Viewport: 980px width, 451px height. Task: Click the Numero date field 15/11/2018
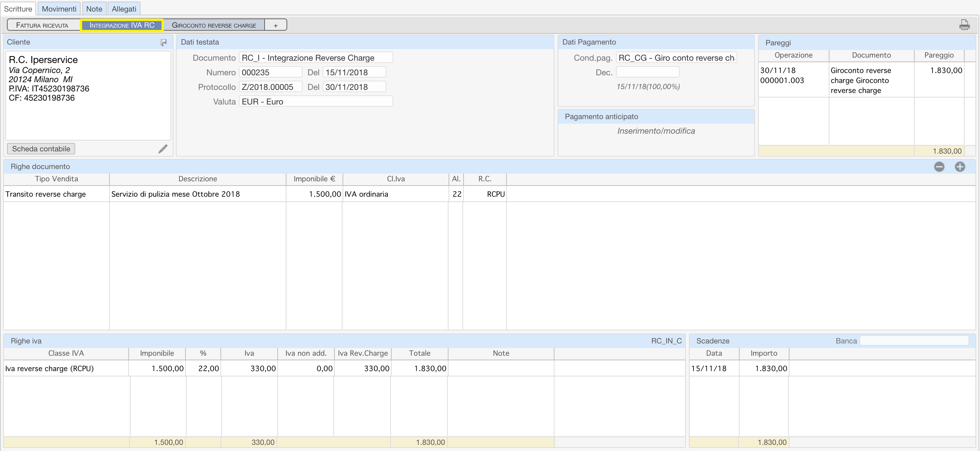(x=354, y=72)
